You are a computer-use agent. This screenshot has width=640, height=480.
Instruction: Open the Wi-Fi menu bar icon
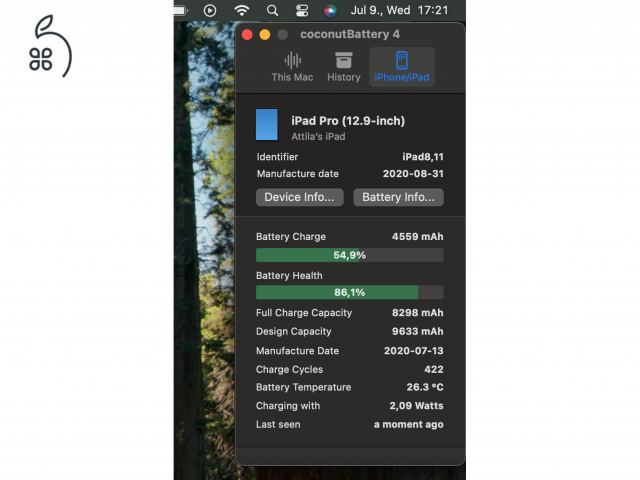[242, 10]
